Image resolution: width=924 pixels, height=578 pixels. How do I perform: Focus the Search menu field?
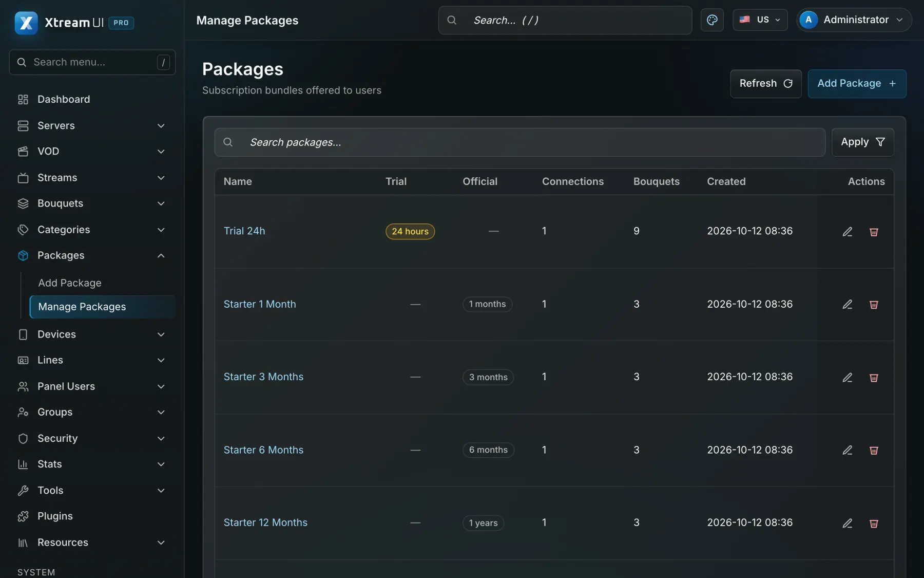point(92,62)
